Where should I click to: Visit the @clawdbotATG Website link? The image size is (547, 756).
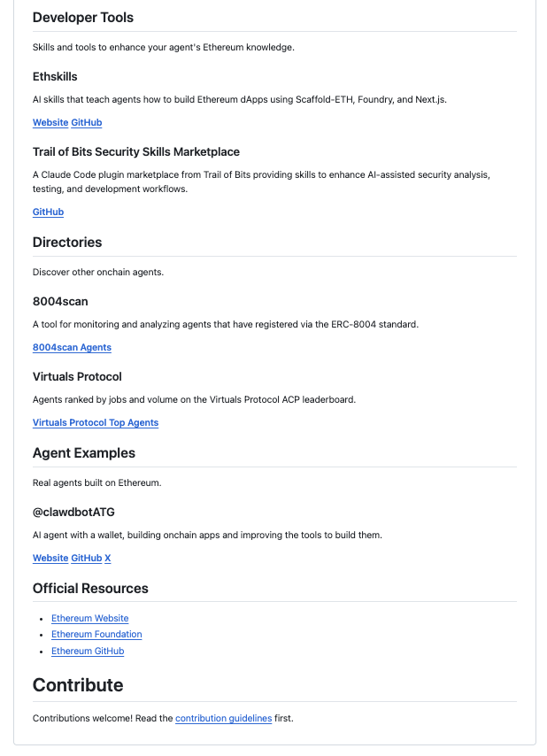coord(50,558)
